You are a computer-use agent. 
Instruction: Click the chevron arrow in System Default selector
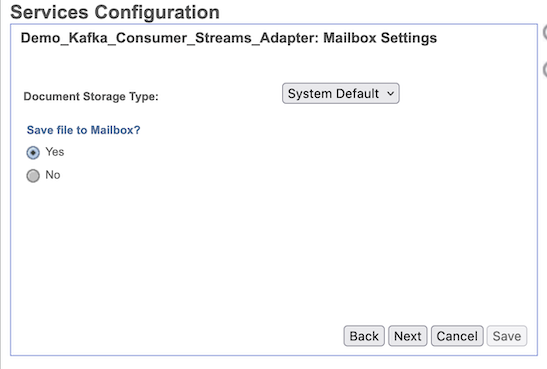tap(391, 93)
